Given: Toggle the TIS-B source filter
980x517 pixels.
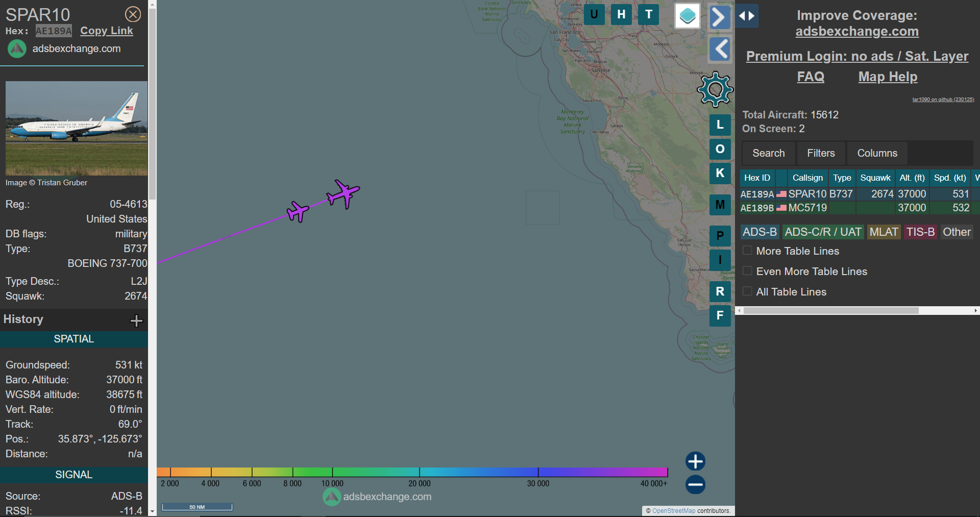Looking at the screenshot, I should tap(920, 232).
